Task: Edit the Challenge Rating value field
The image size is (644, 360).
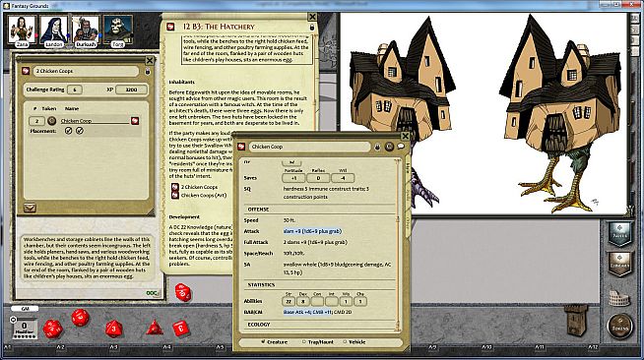Action: 74,90
